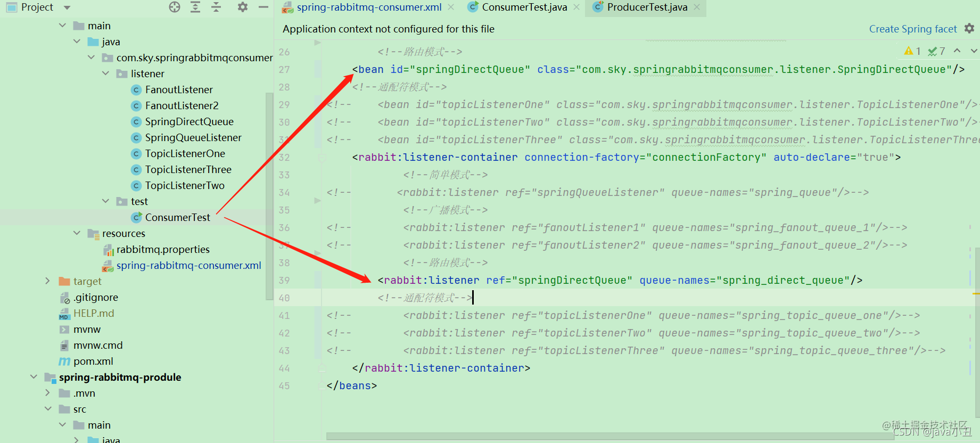Select HELP.md file

pyautogui.click(x=94, y=313)
